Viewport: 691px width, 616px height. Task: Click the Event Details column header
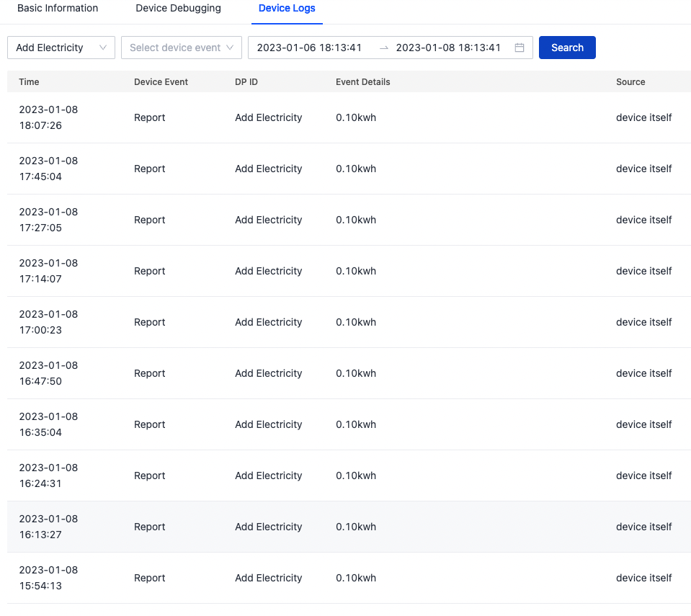[362, 82]
